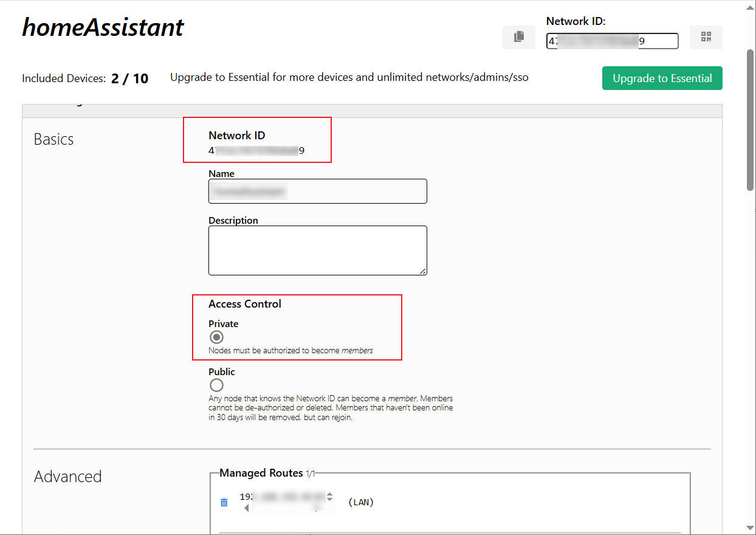This screenshot has height=535, width=756.
Task: Click the "Included Devices:" count text
Action: point(85,78)
